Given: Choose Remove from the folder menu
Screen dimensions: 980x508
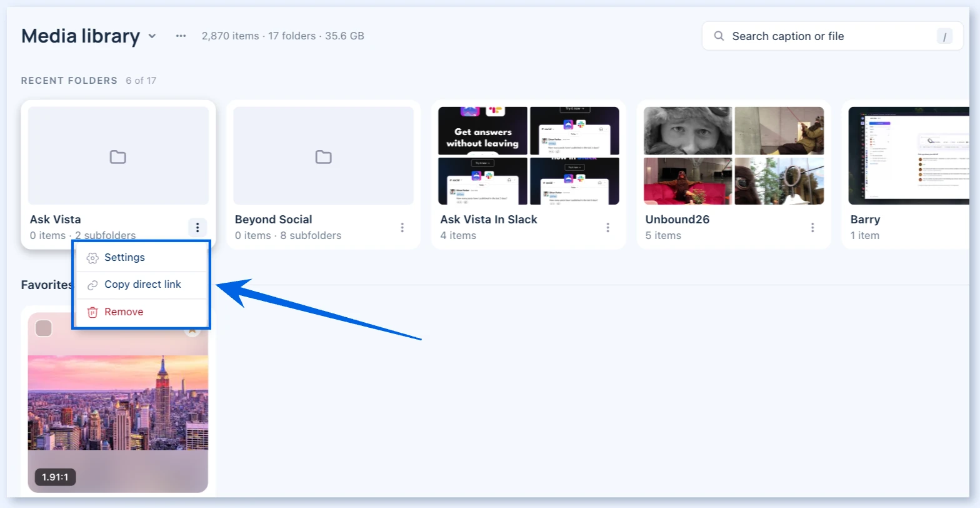Looking at the screenshot, I should pyautogui.click(x=141, y=312).
